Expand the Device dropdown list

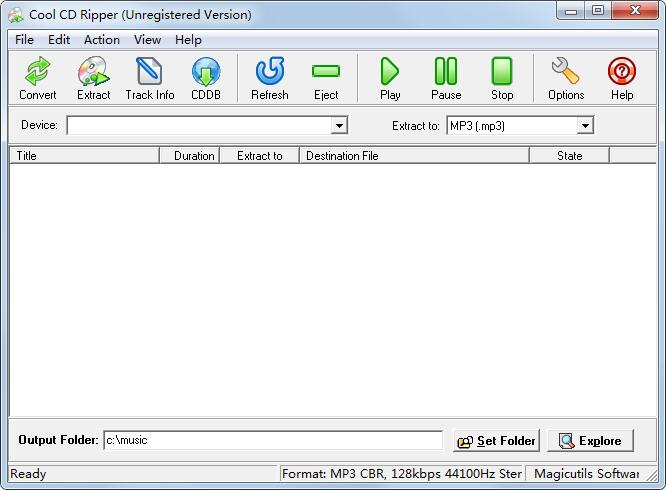[339, 126]
